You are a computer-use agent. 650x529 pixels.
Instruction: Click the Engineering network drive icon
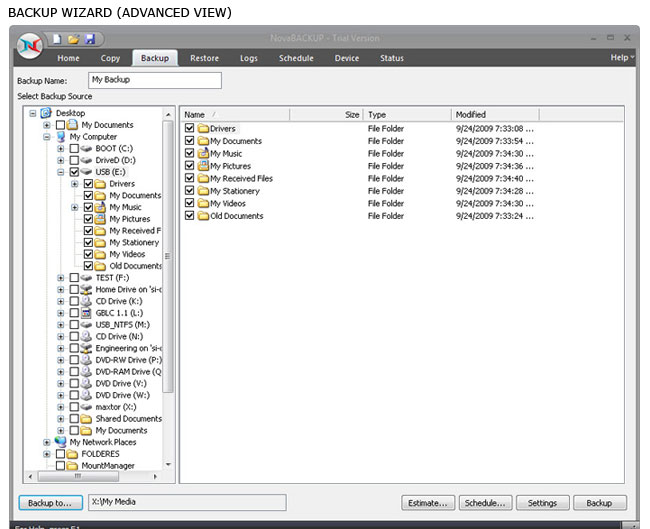click(x=86, y=348)
